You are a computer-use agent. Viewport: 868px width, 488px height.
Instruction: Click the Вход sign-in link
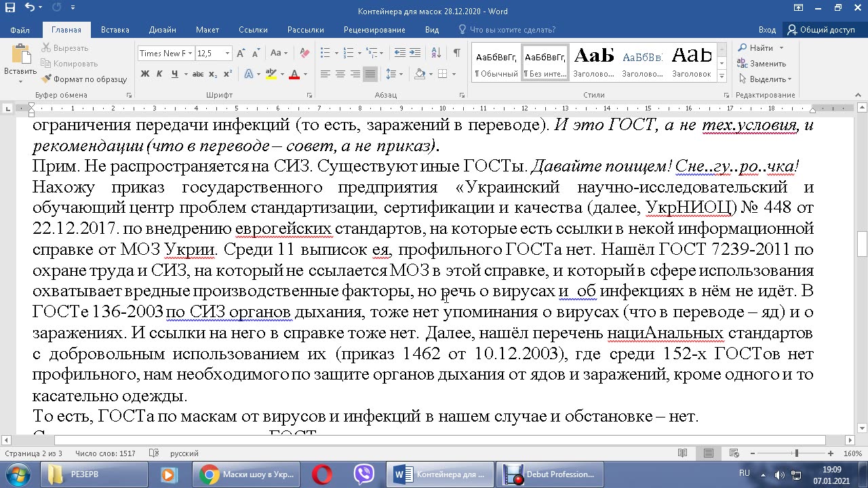(767, 30)
